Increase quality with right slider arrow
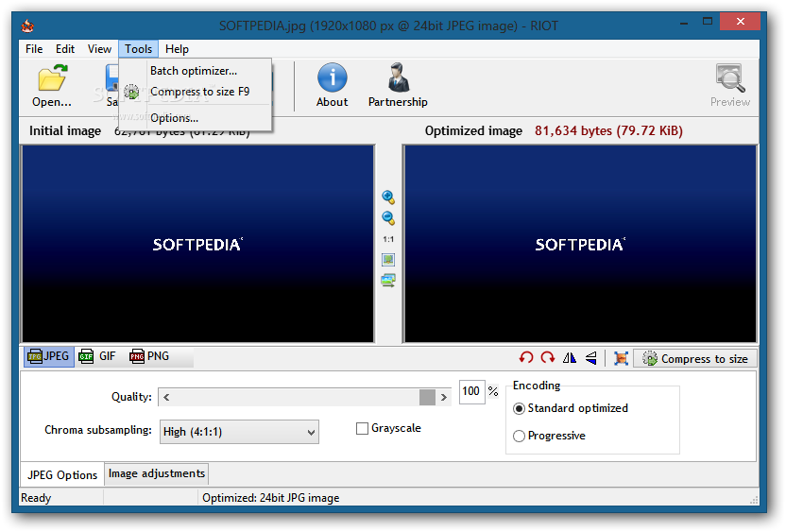This screenshot has width=786, height=532. click(444, 397)
